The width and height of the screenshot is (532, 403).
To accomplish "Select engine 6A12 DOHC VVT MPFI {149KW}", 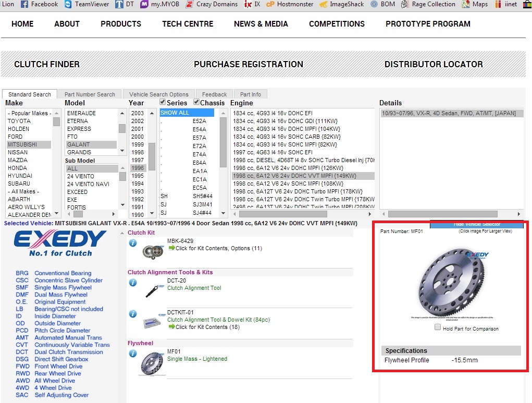I will pos(303,176).
